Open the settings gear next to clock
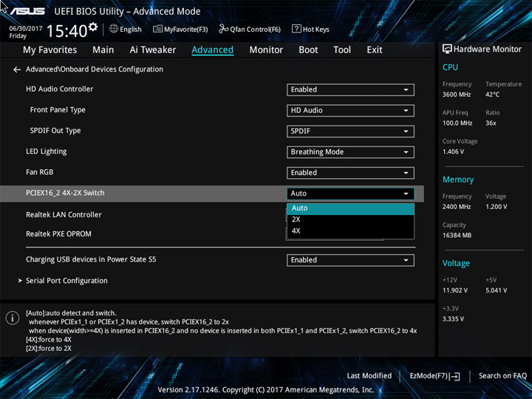 (x=93, y=27)
